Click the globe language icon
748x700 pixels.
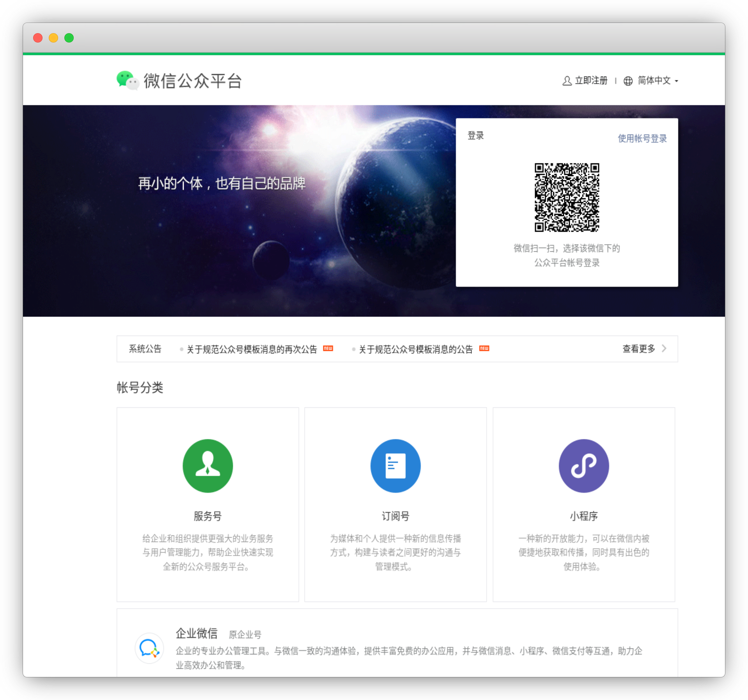(x=628, y=81)
